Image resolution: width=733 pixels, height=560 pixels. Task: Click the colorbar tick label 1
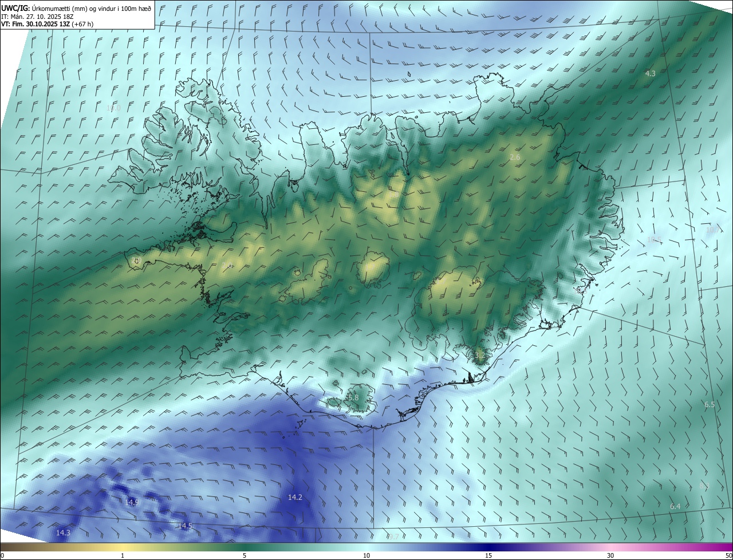tap(123, 555)
